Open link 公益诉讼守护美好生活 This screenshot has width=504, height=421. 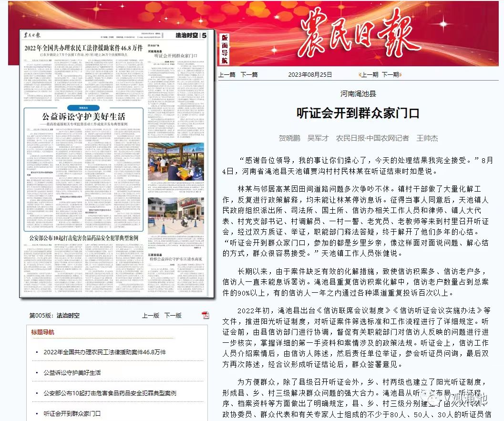click(x=72, y=372)
